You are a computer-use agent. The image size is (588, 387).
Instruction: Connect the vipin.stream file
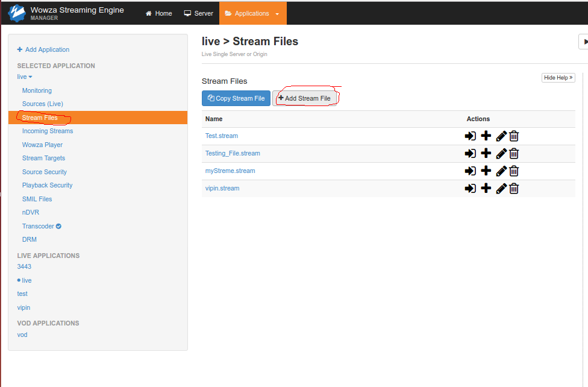471,189
